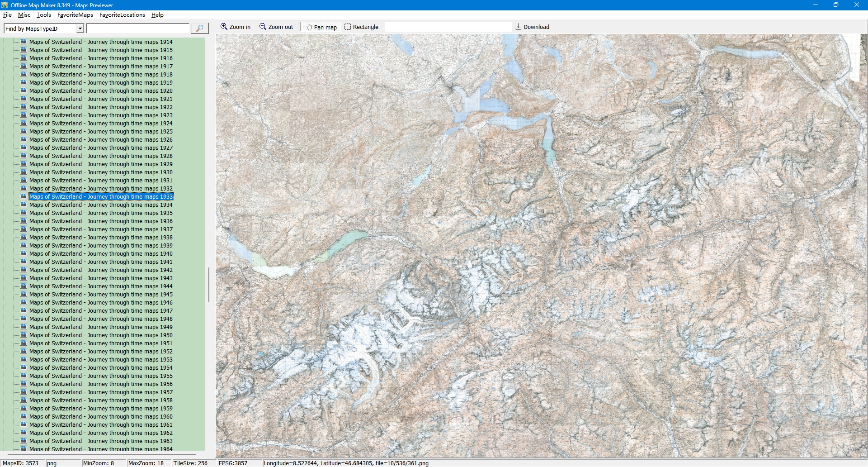Click the Zoom in magnifier icon

click(x=224, y=27)
